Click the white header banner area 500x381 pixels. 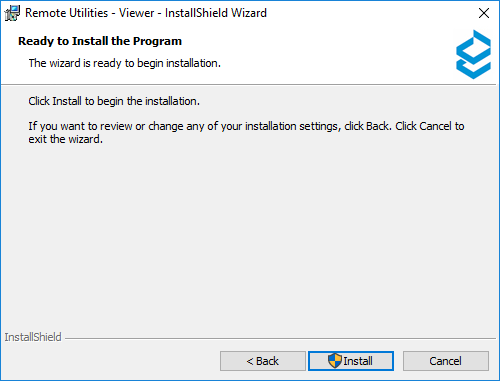click(x=300, y=53)
